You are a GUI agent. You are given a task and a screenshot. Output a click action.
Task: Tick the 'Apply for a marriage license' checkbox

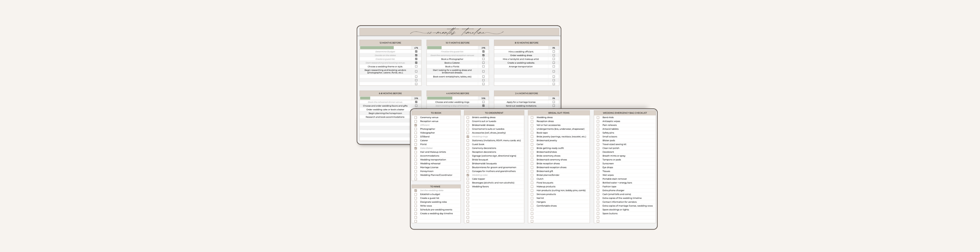[x=554, y=102]
